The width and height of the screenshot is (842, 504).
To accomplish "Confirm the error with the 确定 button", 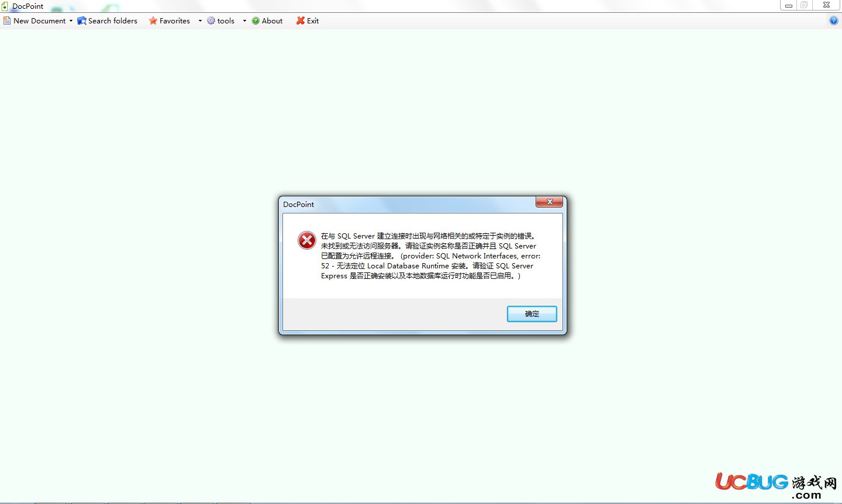I will (x=532, y=314).
